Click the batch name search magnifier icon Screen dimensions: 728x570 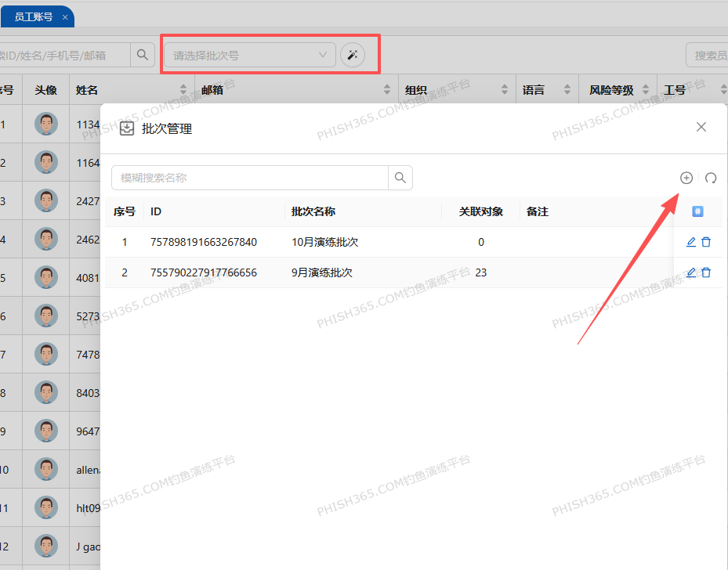point(400,178)
